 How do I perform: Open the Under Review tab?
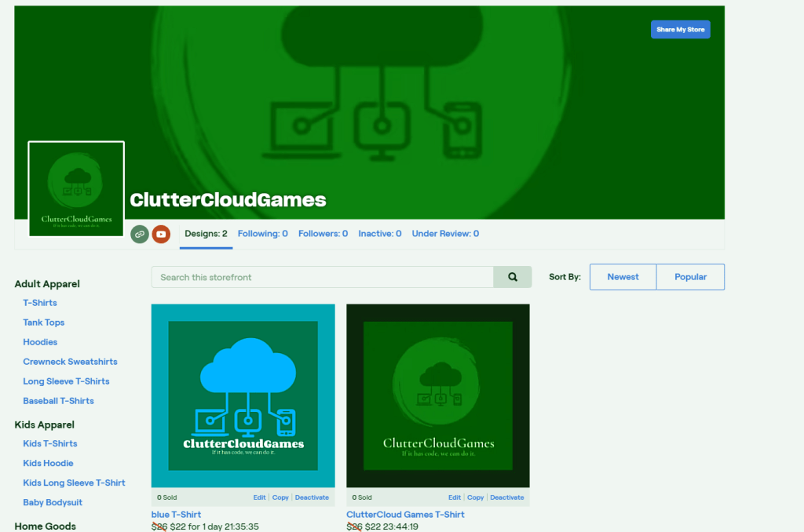(445, 234)
